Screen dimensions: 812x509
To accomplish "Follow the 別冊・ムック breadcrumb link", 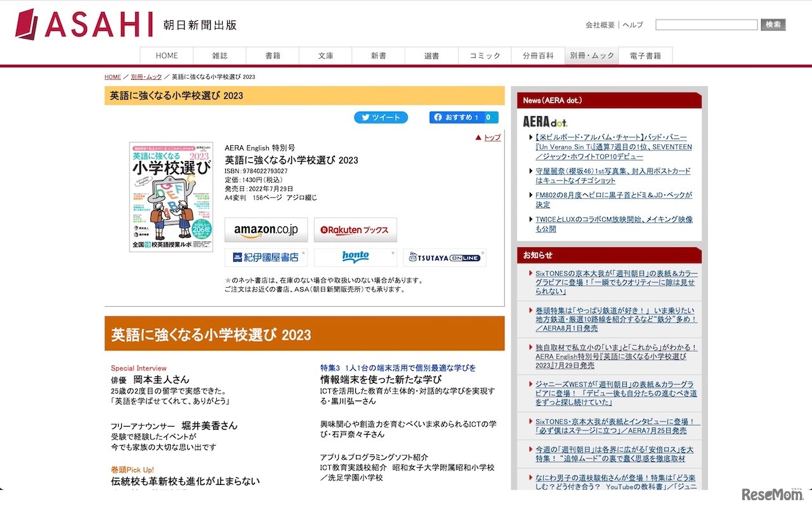I will pos(147,77).
